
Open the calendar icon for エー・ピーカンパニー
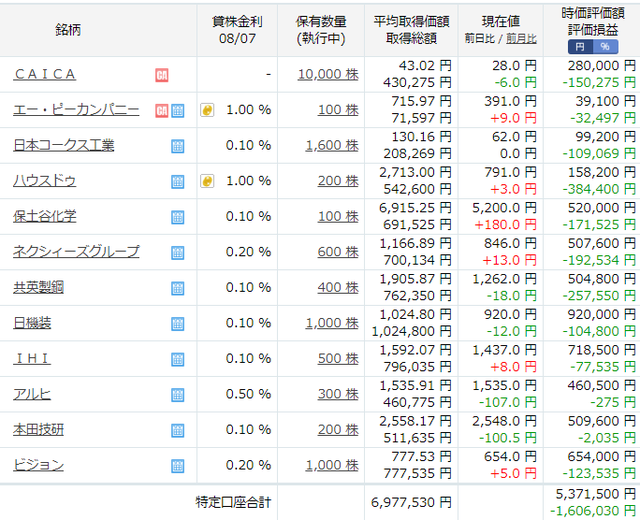(178, 111)
